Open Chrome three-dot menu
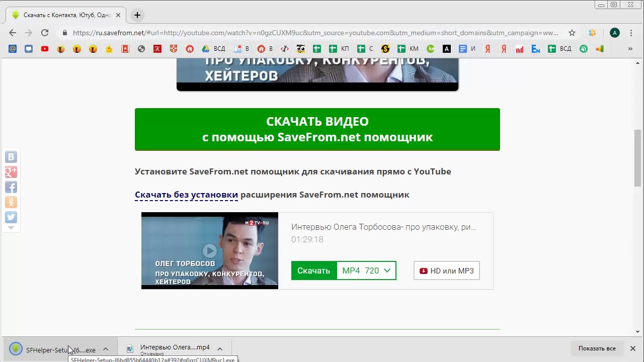Screen dimensions: 644x362 tap(631, 33)
